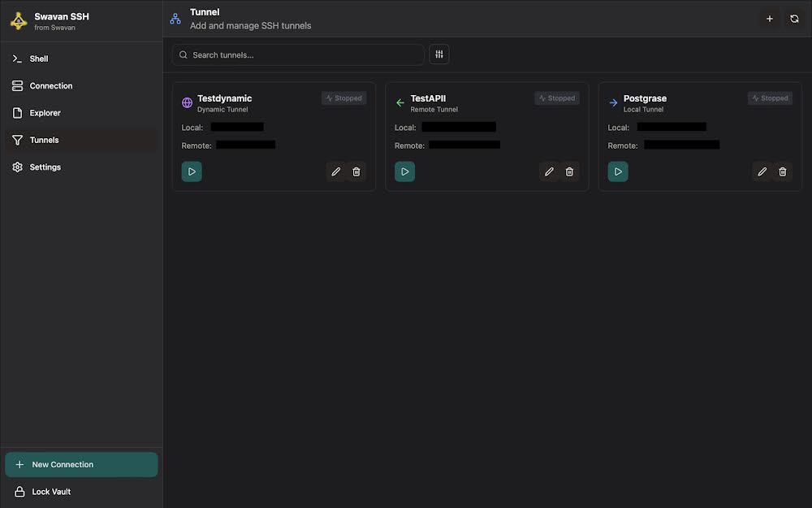This screenshot has width=812, height=508.
Task: Edit the Testdynamic tunnel pencil icon
Action: [x=336, y=172]
